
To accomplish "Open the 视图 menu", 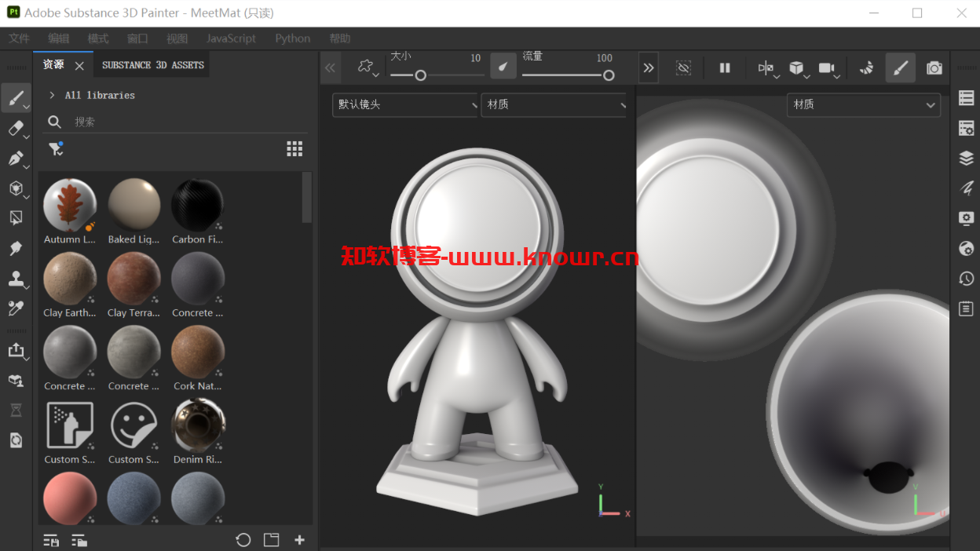I will coord(177,38).
